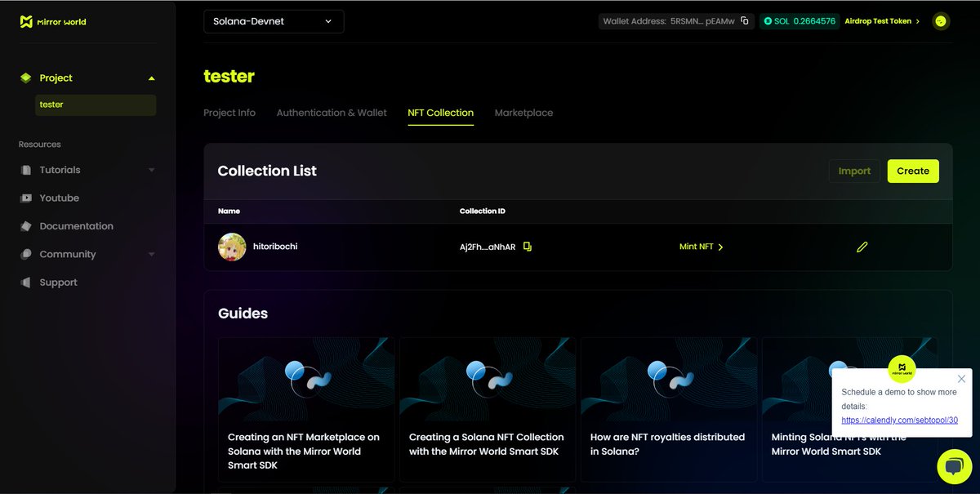This screenshot has width=980, height=494.
Task: Open guide Minting Solana NFTs
Action: [x=849, y=409]
